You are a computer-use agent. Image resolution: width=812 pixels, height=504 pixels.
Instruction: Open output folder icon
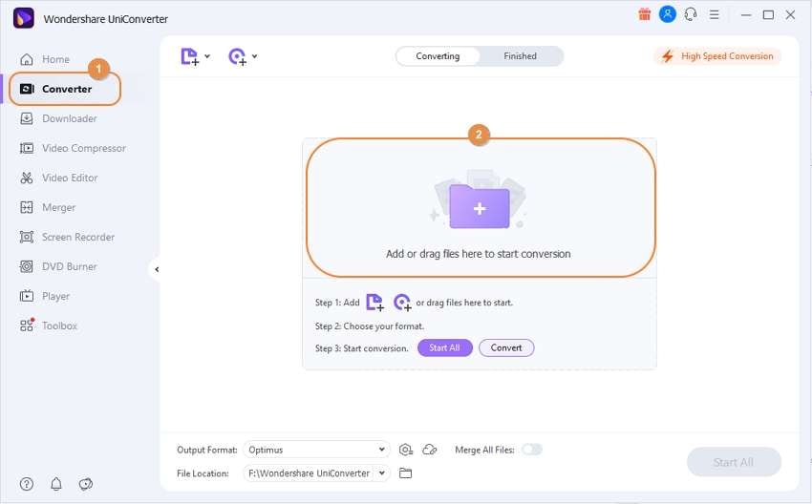pyautogui.click(x=405, y=472)
